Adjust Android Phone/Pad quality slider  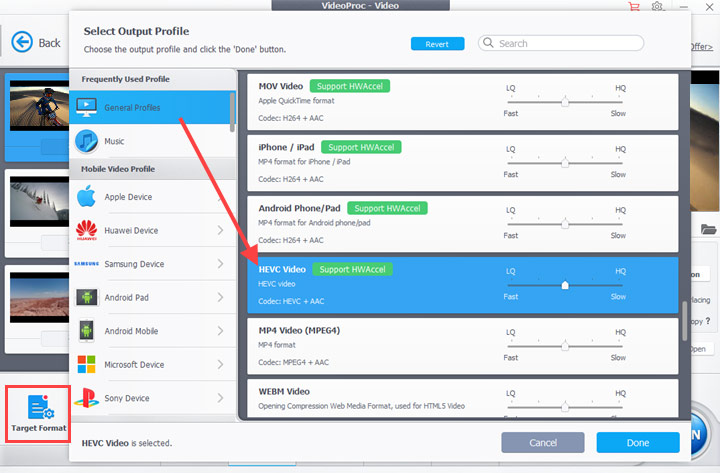pos(565,224)
